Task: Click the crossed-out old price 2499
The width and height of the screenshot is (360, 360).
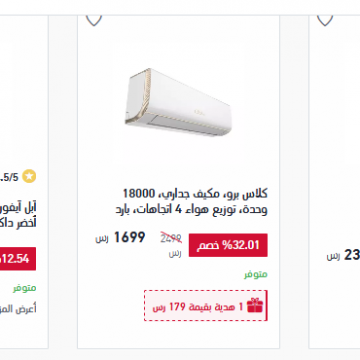Action: pyautogui.click(x=171, y=238)
